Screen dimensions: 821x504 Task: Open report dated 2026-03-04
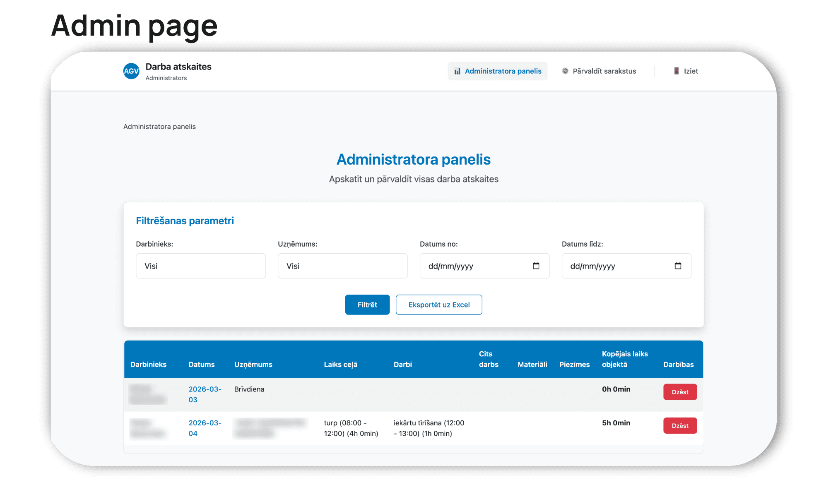coord(205,428)
